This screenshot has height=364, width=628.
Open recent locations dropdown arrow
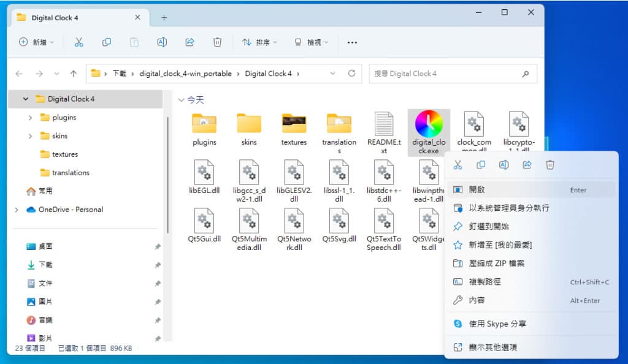point(56,74)
